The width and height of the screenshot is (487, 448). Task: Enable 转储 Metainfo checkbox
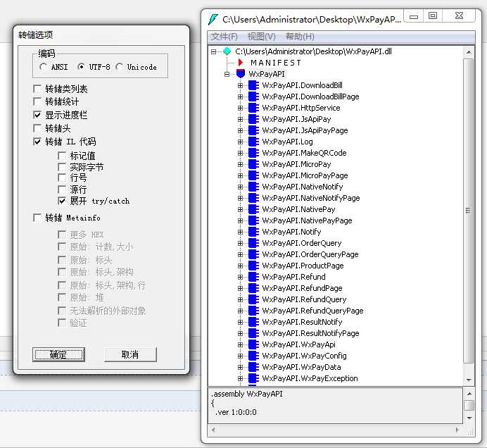[37, 218]
